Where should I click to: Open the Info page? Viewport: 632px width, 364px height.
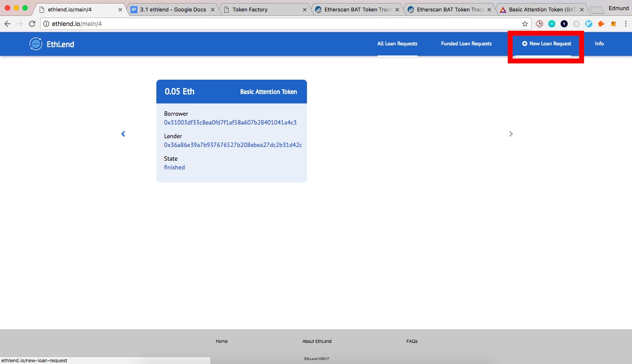point(599,44)
